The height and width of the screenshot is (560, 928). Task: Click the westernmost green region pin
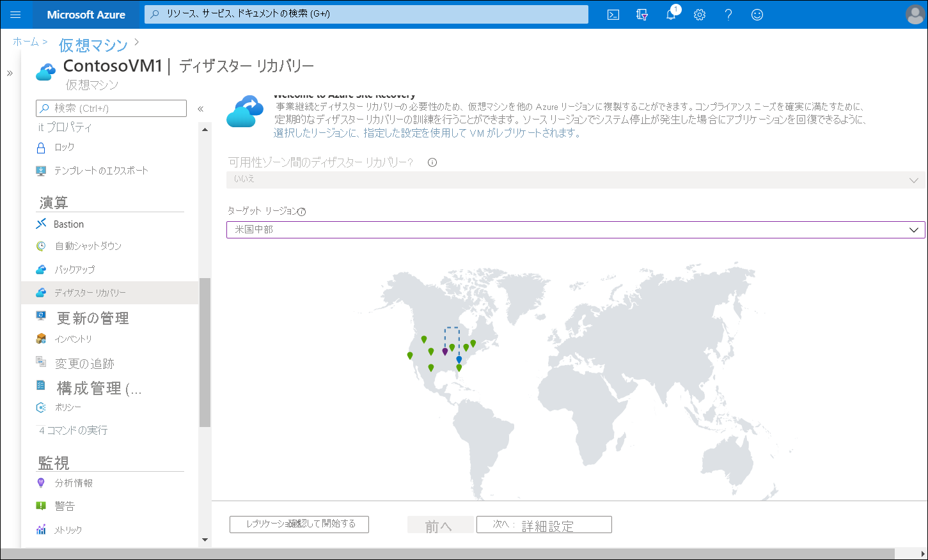410,355
